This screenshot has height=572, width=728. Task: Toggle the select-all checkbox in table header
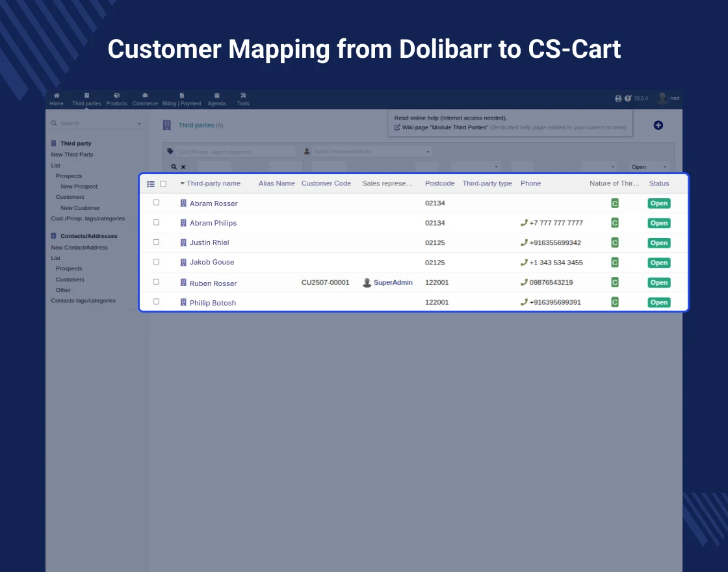163,184
